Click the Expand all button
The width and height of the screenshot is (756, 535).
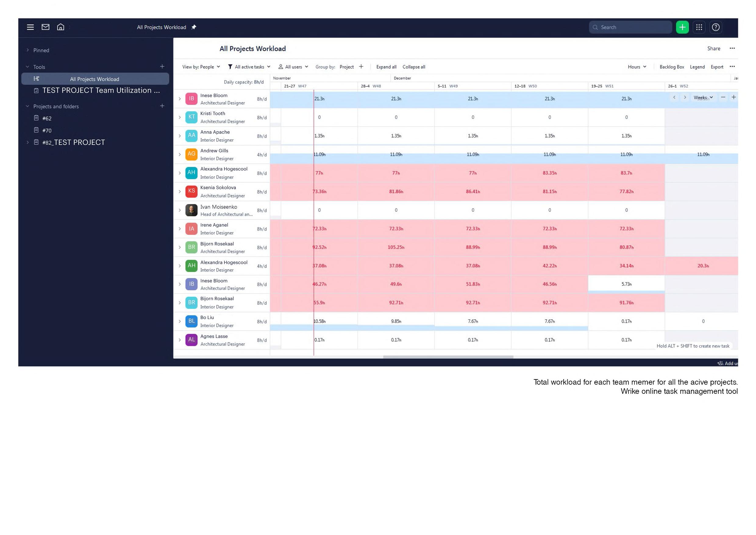pos(386,67)
